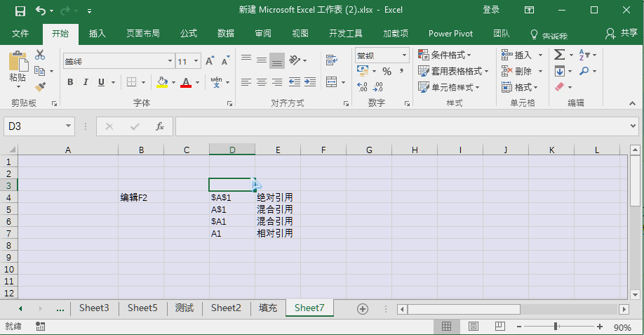Click the Find magnifier icon
This screenshot has height=335, width=644.
pyautogui.click(x=584, y=71)
